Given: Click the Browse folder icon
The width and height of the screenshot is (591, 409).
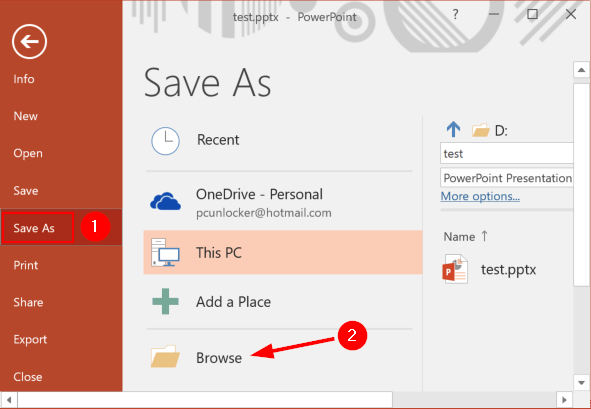Looking at the screenshot, I should 165,356.
